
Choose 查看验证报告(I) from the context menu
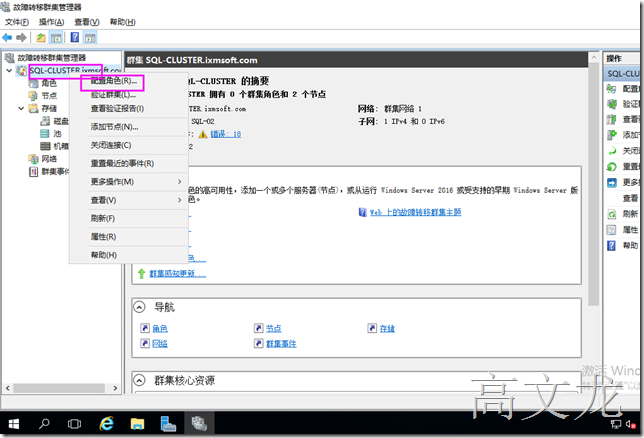point(117,108)
